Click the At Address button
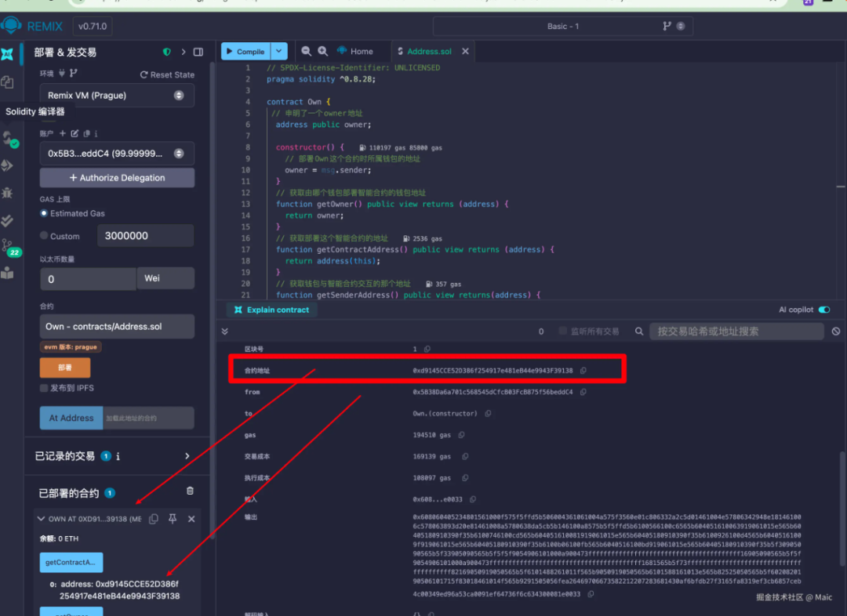Screen dimensions: 847x616 tap(71, 418)
